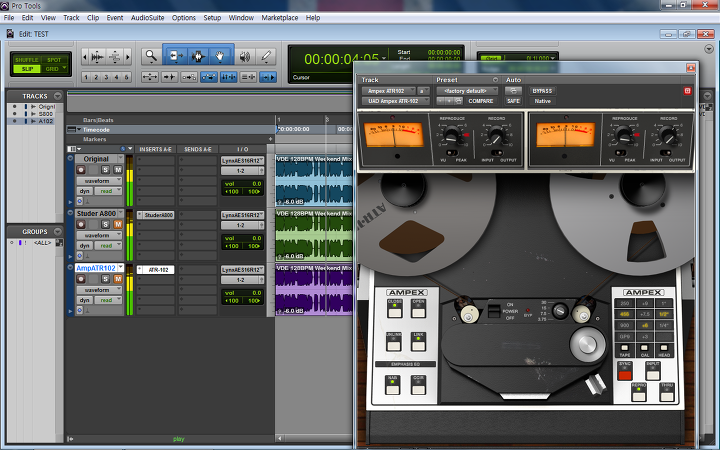Unmute the Studer A800 track

tap(118, 225)
